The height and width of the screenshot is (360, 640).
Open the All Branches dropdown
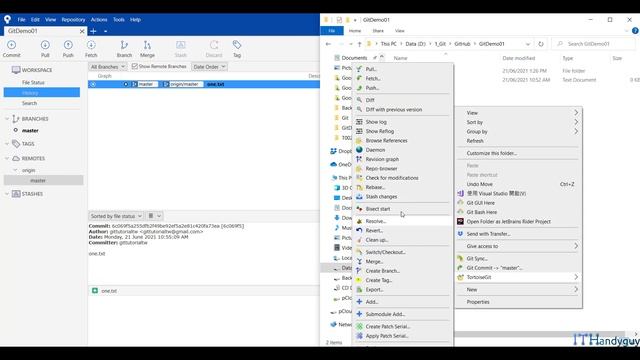click(x=108, y=67)
